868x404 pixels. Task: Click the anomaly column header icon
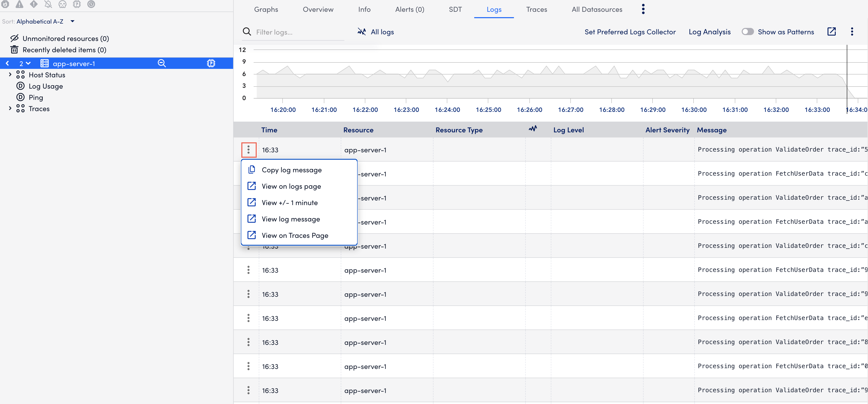pyautogui.click(x=533, y=129)
